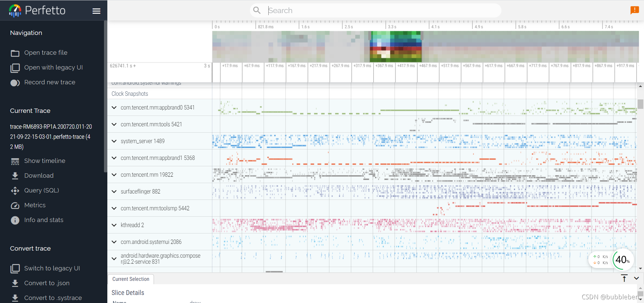This screenshot has height=303, width=644.
Task: Click the Slice Details heading
Action: coord(128,293)
